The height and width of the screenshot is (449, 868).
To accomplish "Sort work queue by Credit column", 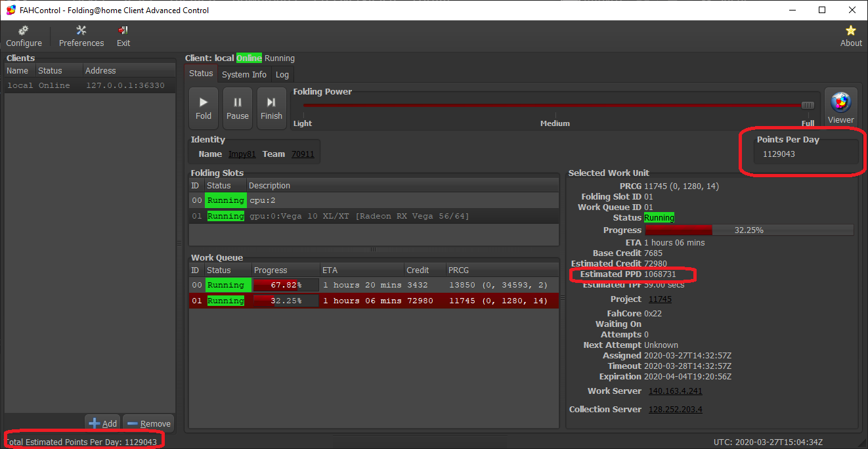I will 425,270.
